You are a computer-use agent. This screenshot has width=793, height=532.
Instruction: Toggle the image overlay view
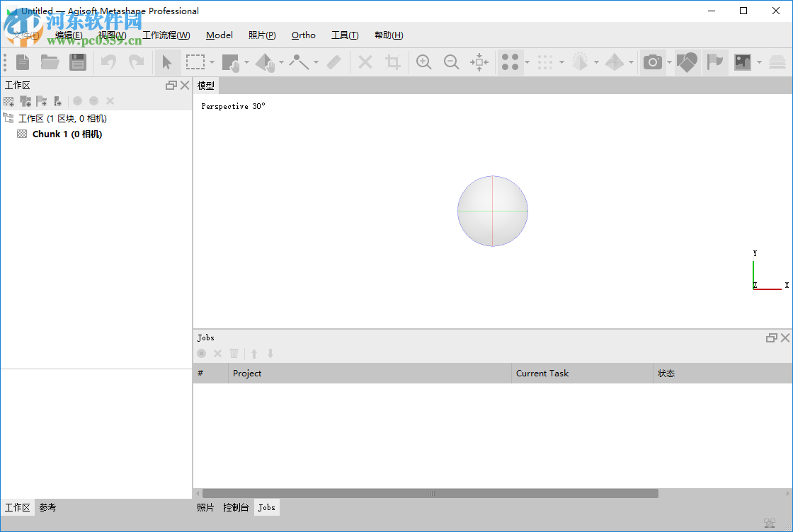[743, 62]
